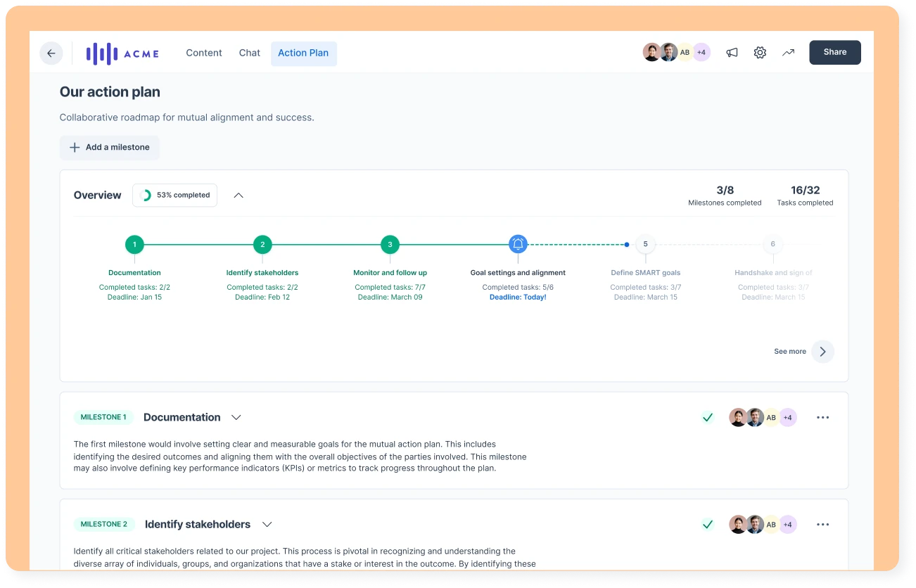Select the See more link

pos(789,351)
